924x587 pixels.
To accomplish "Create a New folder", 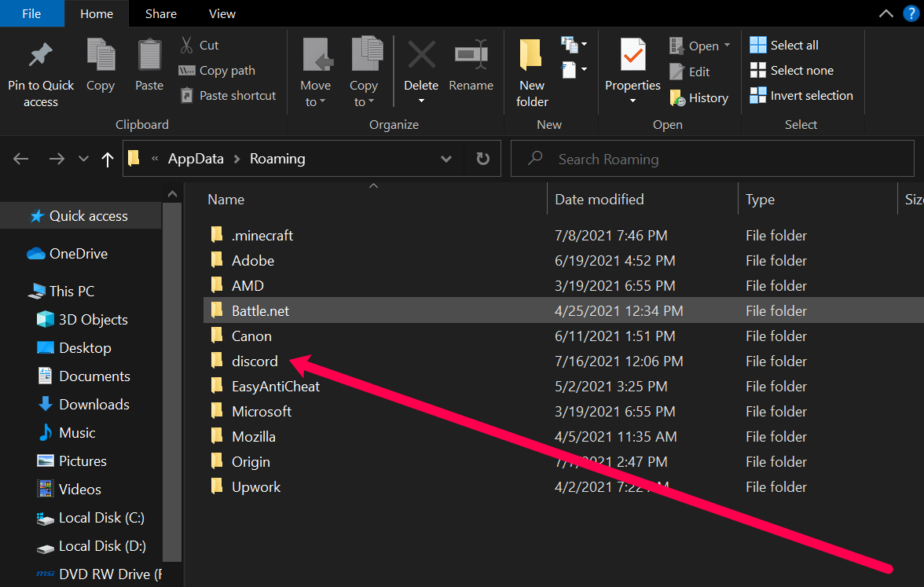I will pos(531,72).
